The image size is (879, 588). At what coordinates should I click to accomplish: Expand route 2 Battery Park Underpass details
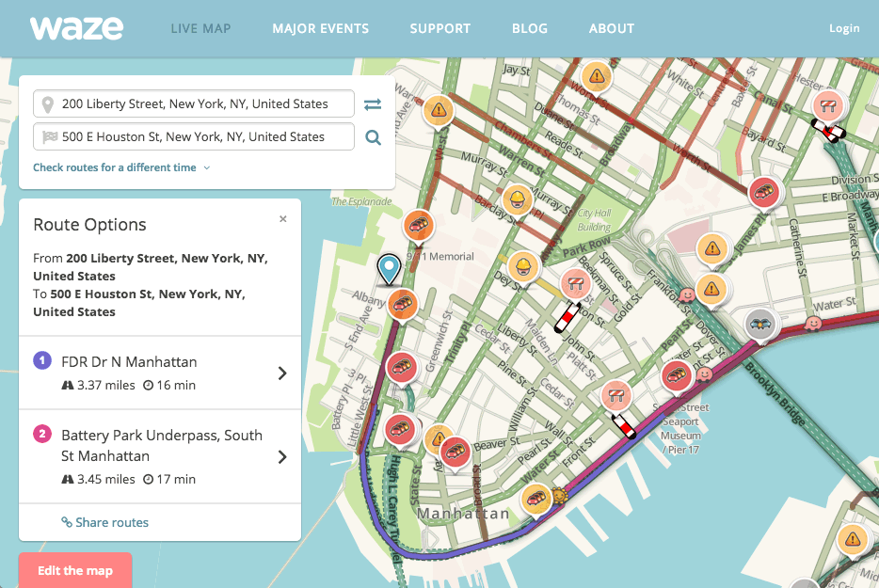(x=281, y=457)
